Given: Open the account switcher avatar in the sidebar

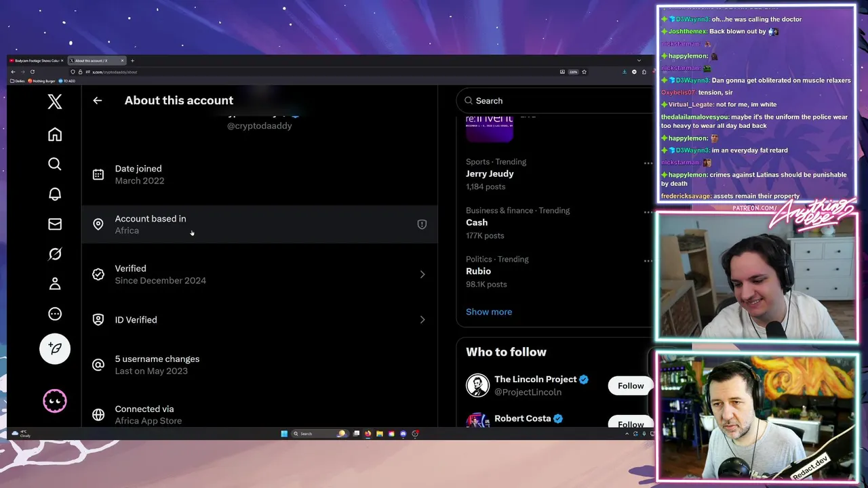Looking at the screenshot, I should (55, 401).
